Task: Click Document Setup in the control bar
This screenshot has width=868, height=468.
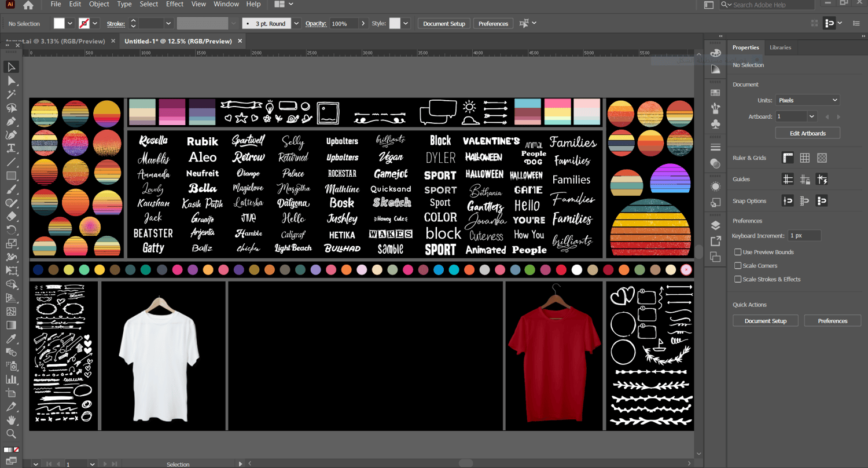Action: tap(444, 24)
